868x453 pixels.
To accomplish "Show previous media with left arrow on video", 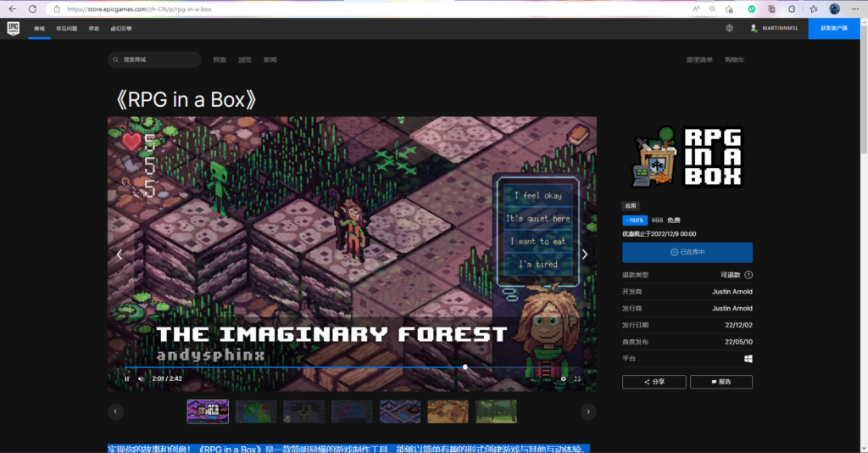I will 120,254.
